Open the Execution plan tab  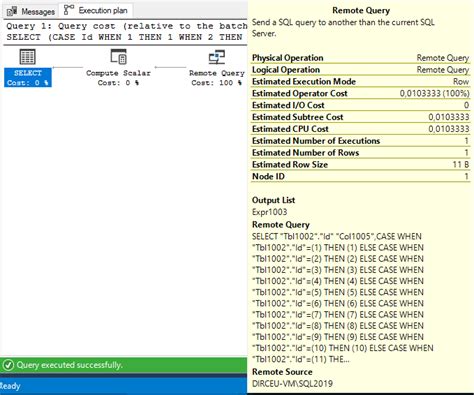click(x=96, y=11)
